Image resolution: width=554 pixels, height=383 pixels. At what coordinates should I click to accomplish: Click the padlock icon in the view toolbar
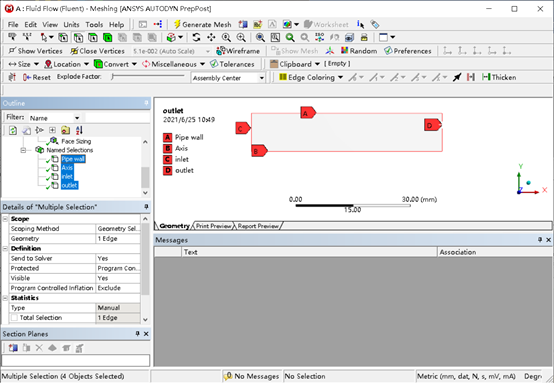[364, 37]
